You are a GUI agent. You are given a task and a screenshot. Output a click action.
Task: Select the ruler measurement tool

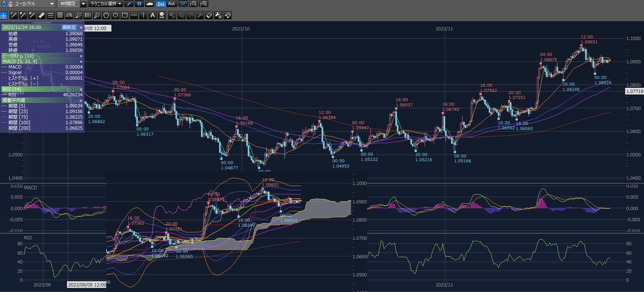(x=41, y=15)
